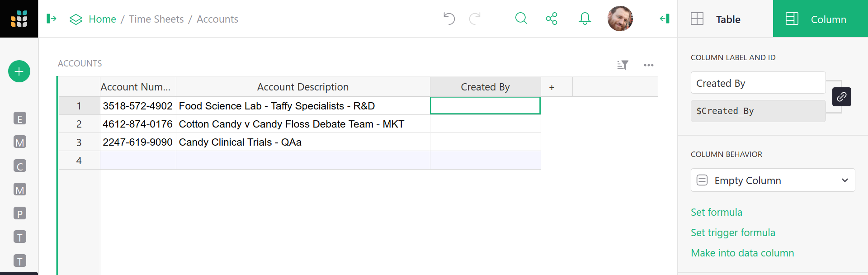The width and height of the screenshot is (868, 275).
Task: Click the Grist logo icon
Action: 19,19
